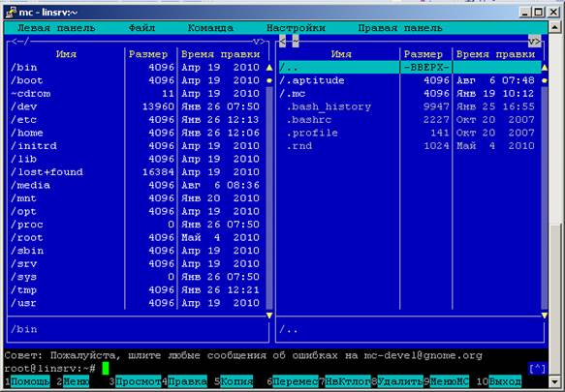Select the ~cdrom link row
This screenshot has height=392, width=565.
pyautogui.click(x=137, y=94)
